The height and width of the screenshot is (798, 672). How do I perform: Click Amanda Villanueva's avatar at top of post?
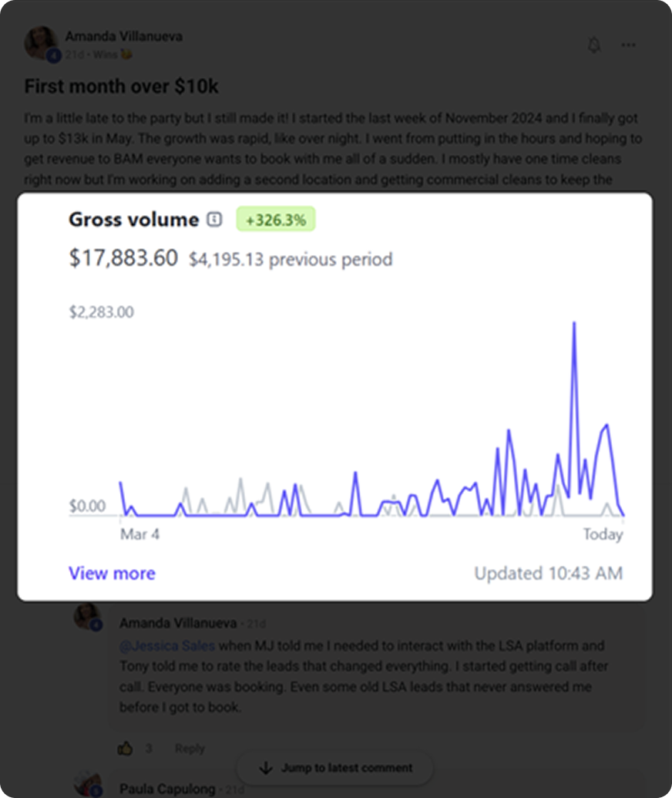click(x=41, y=43)
